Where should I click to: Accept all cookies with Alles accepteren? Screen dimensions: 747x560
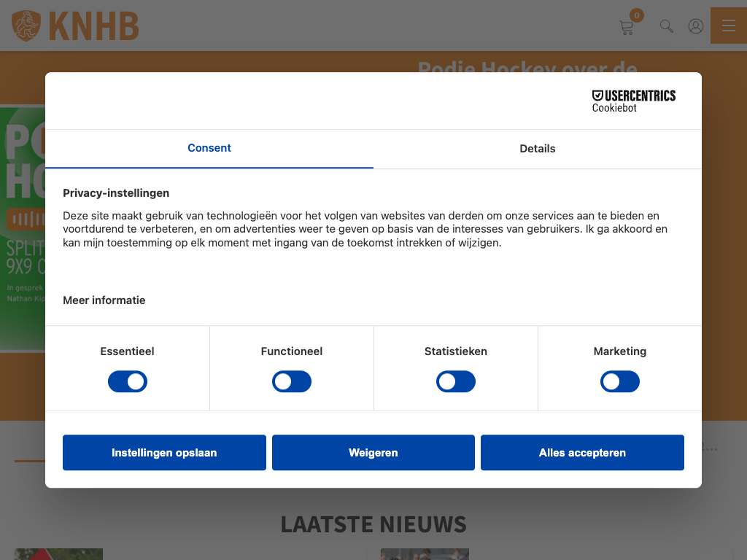pyautogui.click(x=582, y=453)
